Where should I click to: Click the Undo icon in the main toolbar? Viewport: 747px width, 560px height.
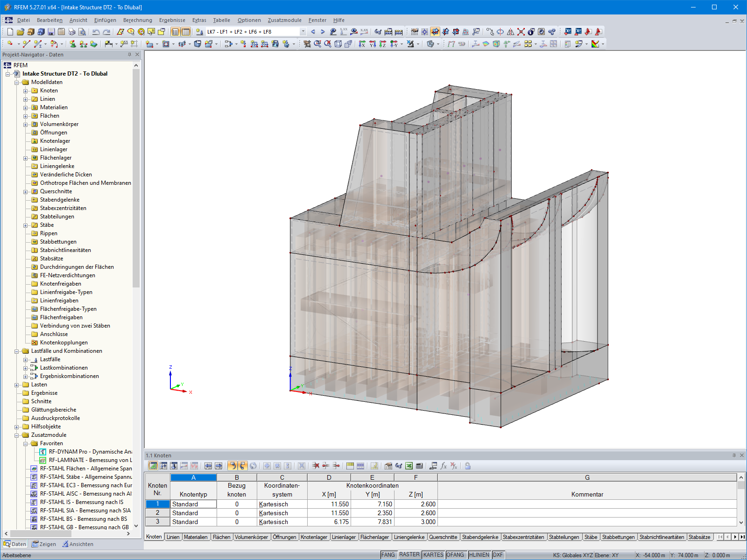point(96,31)
